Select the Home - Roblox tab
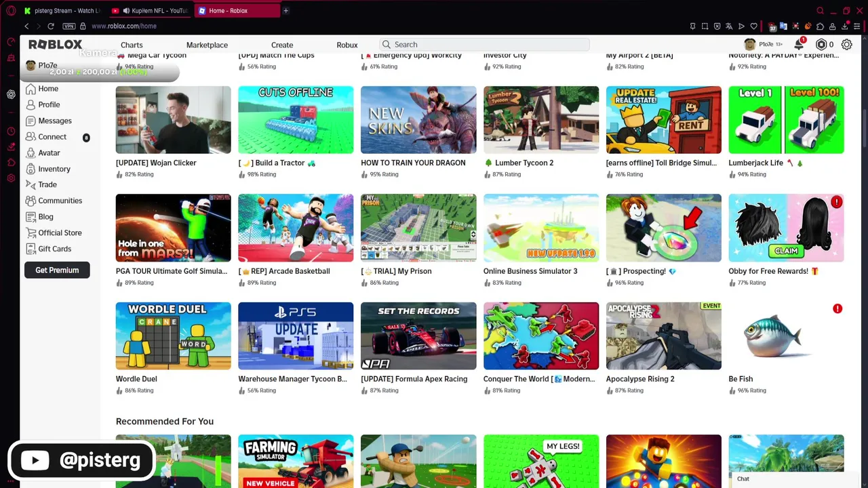Image resolution: width=868 pixels, height=488 pixels. click(237, 10)
